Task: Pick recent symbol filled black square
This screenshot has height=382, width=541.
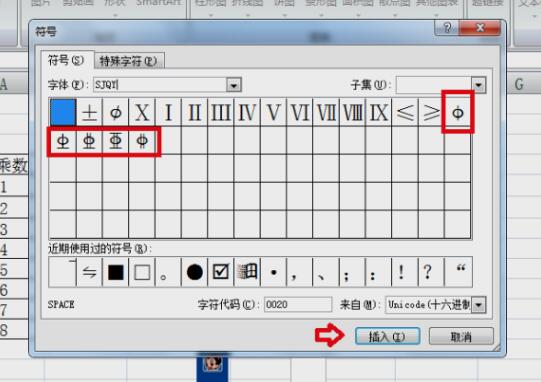Action: tap(116, 272)
